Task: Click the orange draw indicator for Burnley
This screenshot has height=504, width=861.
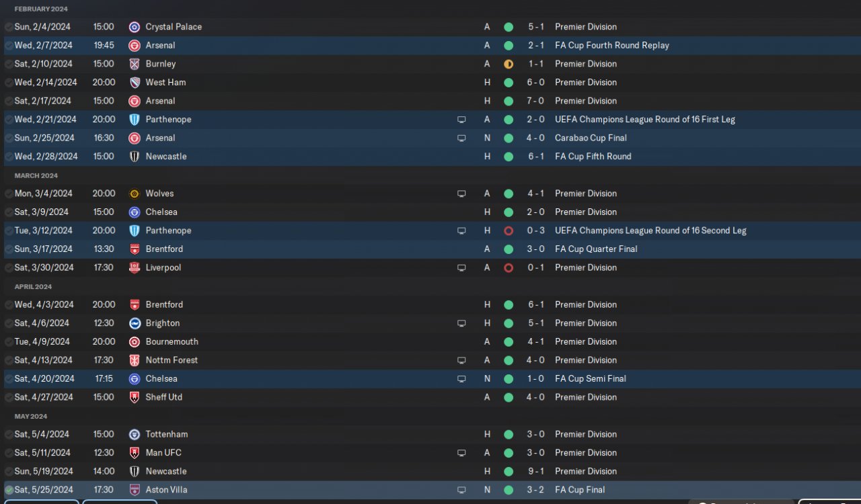Action: click(x=509, y=64)
